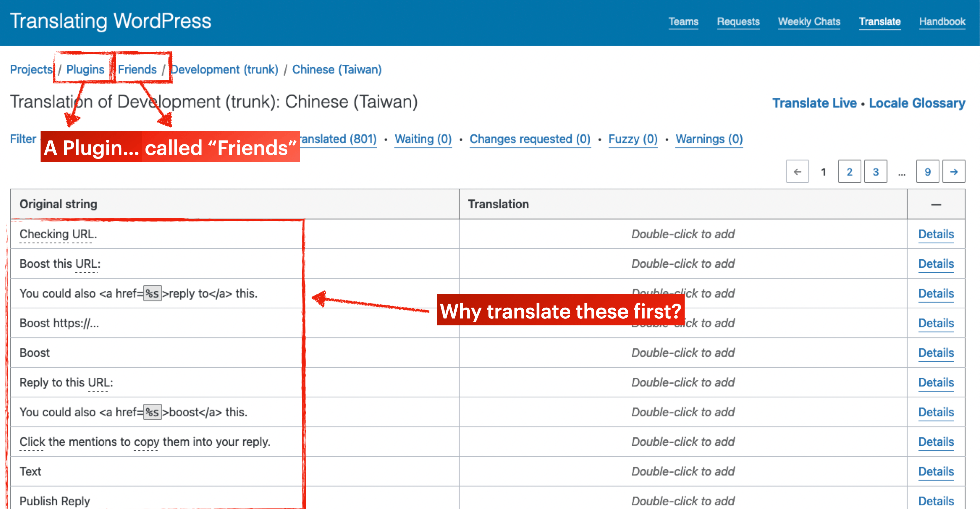Open Details for 'Boost' row

936,353
